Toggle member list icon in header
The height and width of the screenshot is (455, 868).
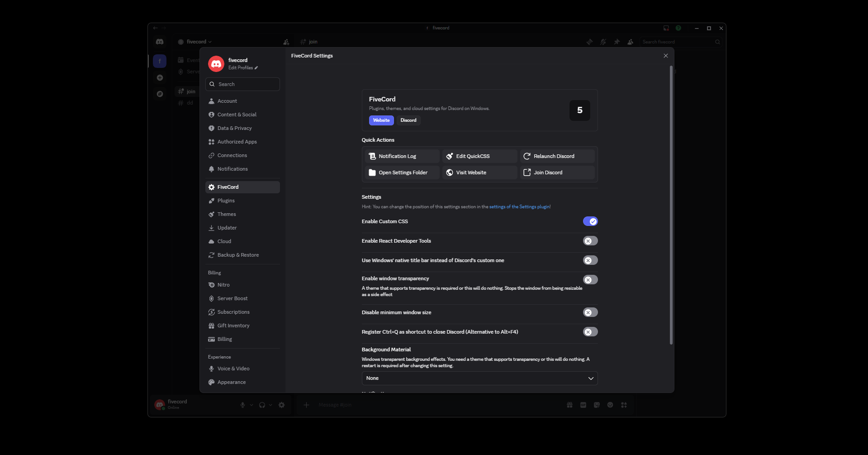pyautogui.click(x=630, y=42)
